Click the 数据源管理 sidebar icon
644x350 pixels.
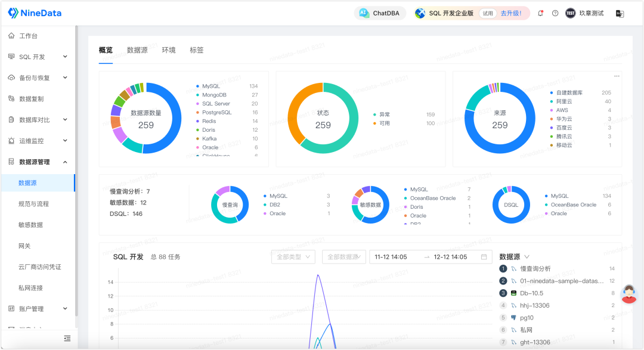[x=11, y=162]
